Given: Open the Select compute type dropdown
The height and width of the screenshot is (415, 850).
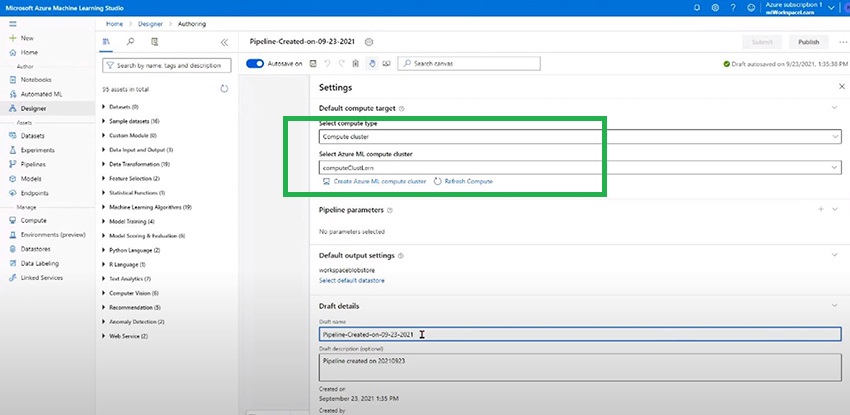Looking at the screenshot, I should point(580,137).
